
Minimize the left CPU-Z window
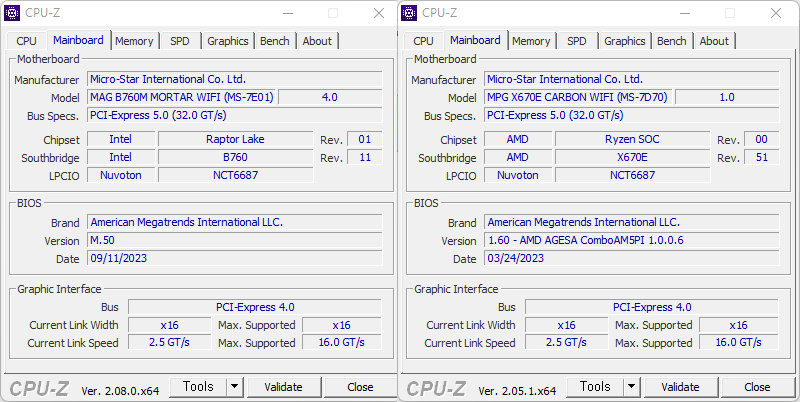click(x=288, y=13)
